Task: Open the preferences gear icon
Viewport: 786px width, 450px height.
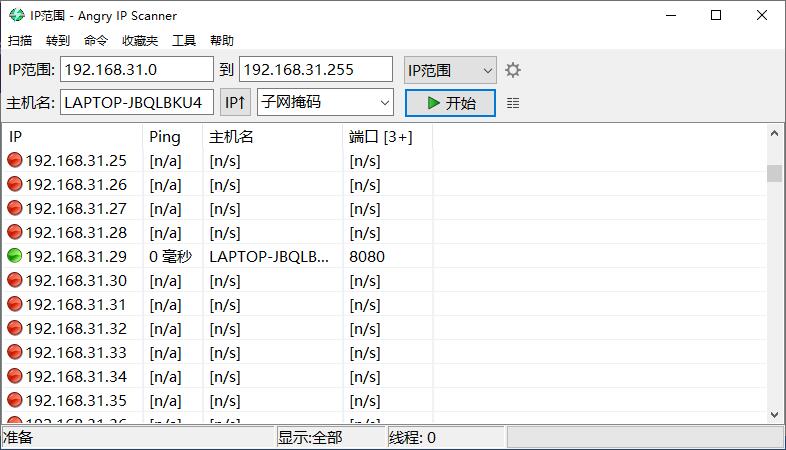Action: click(513, 70)
